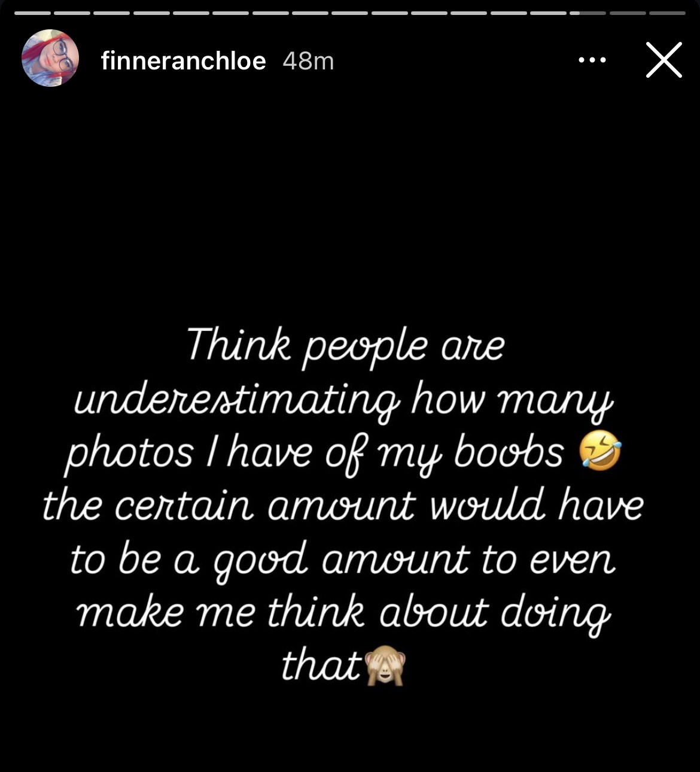Tap the word "photos" in the text
The height and width of the screenshot is (772, 700).
point(129,453)
